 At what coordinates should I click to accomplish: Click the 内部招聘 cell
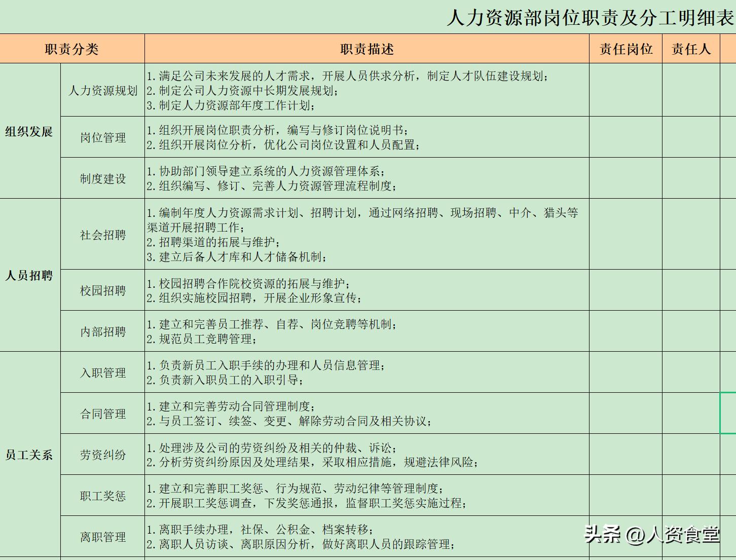[x=103, y=331]
